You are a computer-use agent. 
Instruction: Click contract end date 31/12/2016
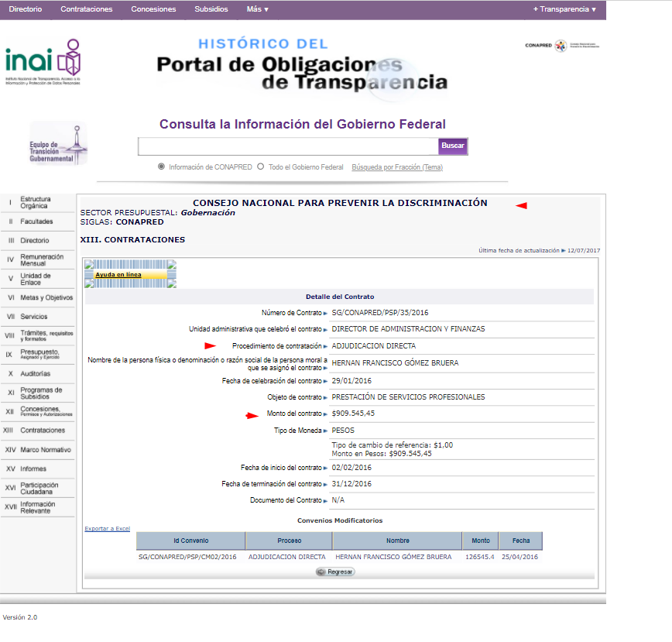[351, 484]
